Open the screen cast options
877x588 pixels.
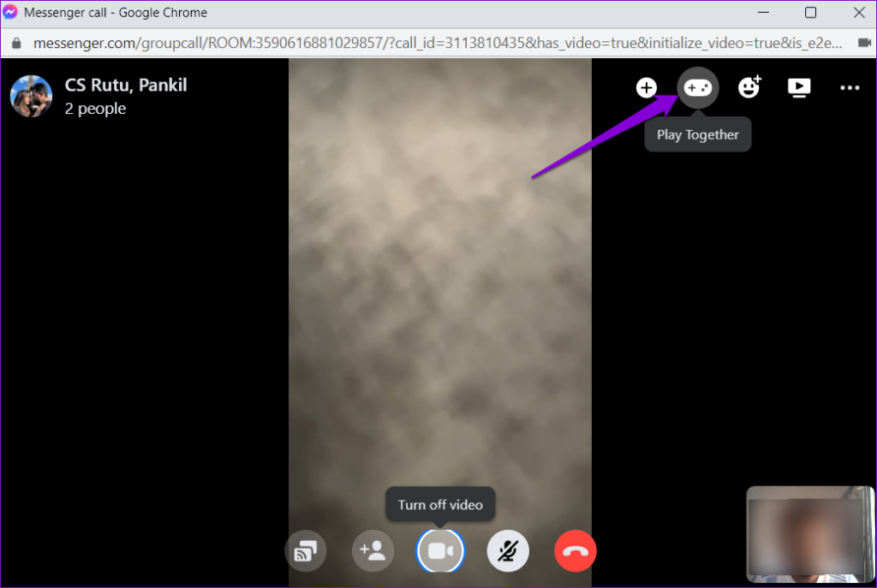[306, 550]
